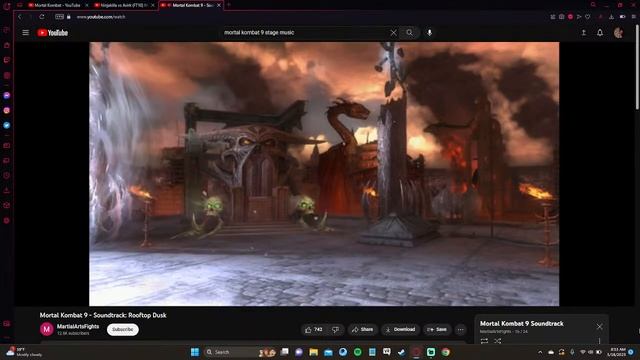This screenshot has width=640, height=360.
Task: Open a new browser tab with plus
Action: point(229,5)
